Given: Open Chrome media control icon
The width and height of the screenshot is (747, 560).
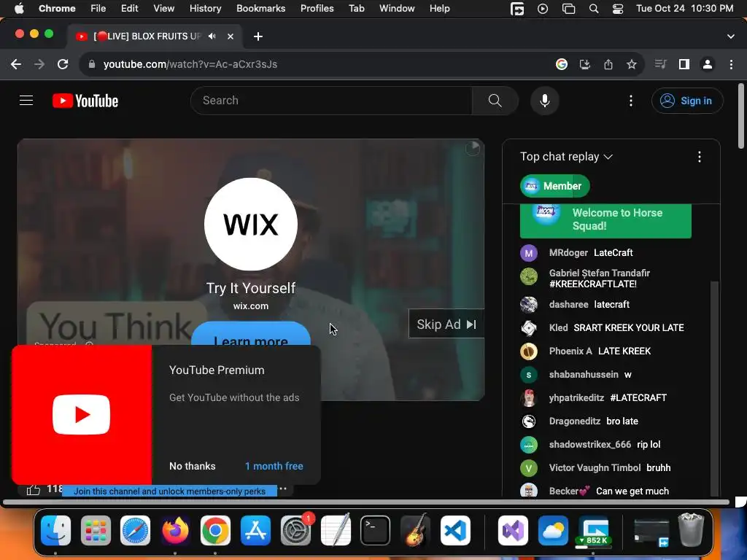Looking at the screenshot, I should tap(661, 64).
